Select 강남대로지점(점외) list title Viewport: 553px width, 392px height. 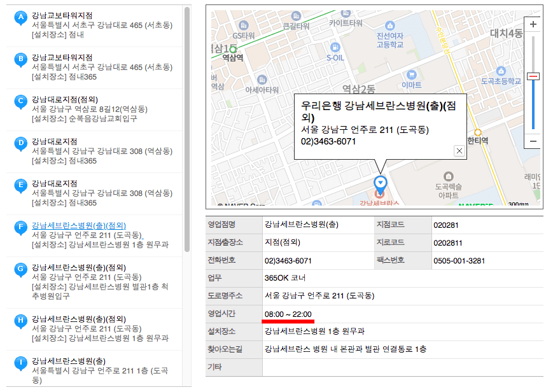pos(65,99)
